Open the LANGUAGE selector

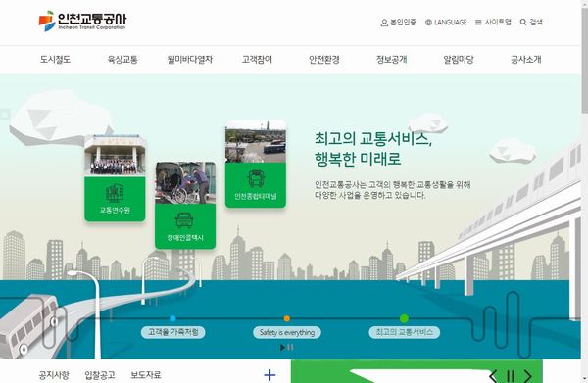coord(451,23)
